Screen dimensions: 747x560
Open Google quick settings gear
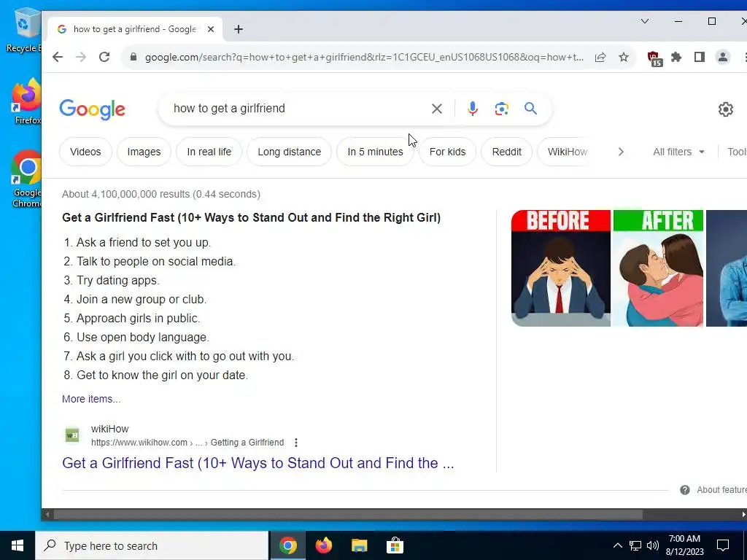tap(726, 109)
